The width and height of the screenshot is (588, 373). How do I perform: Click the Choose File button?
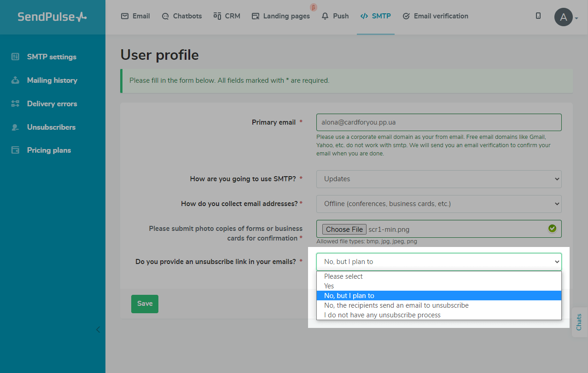click(344, 230)
